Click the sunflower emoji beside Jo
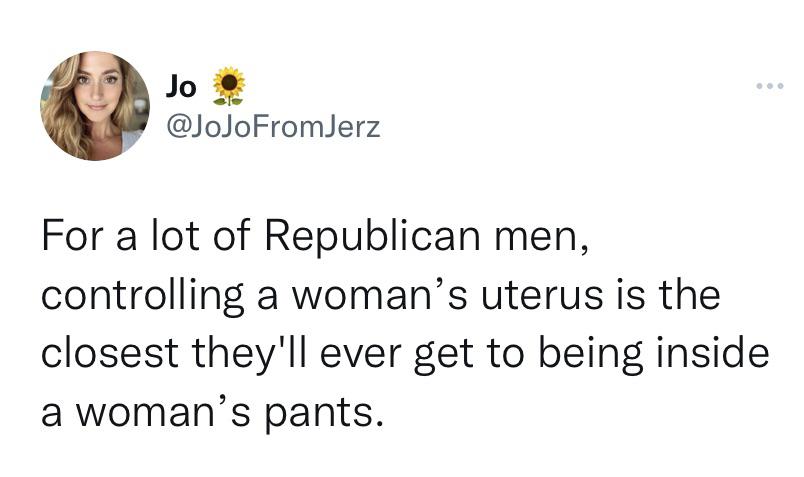The height and width of the screenshot is (477, 804). coord(229,86)
